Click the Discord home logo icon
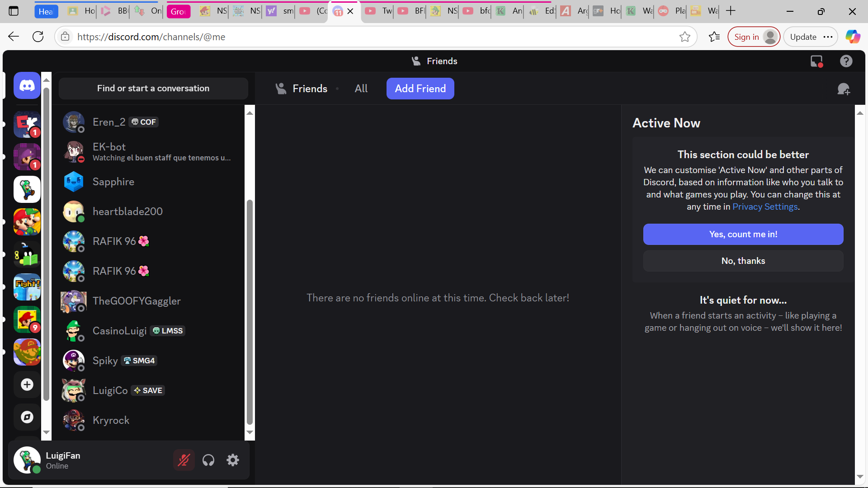The height and width of the screenshot is (488, 868). [27, 85]
